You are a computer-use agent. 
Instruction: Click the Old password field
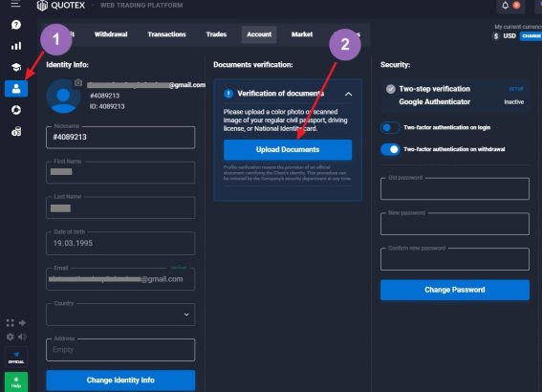[x=455, y=188]
